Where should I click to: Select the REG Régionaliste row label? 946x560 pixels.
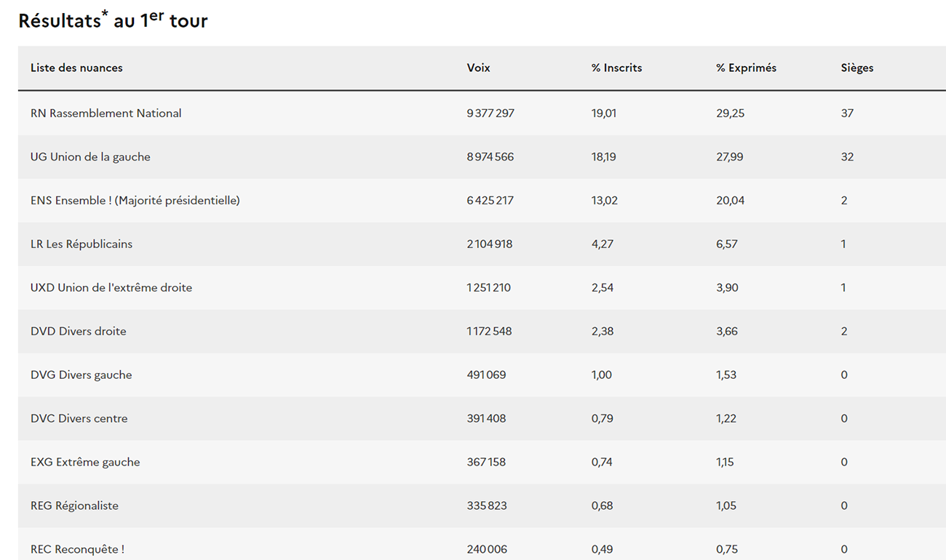74,505
